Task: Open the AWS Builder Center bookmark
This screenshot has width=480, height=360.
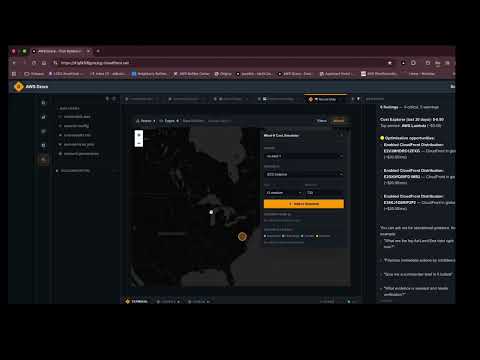Action: coord(192,74)
